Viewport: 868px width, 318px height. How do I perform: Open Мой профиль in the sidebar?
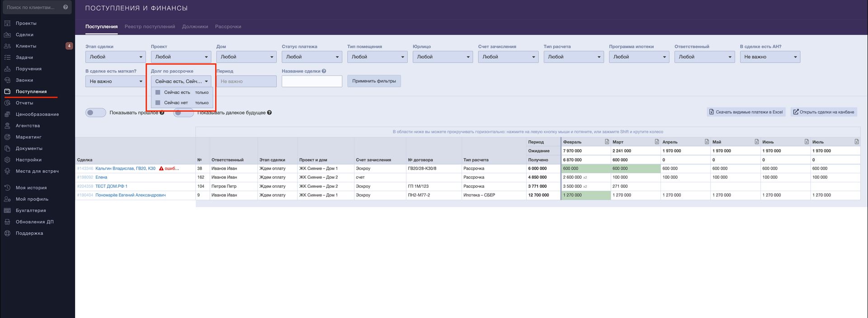32,199
